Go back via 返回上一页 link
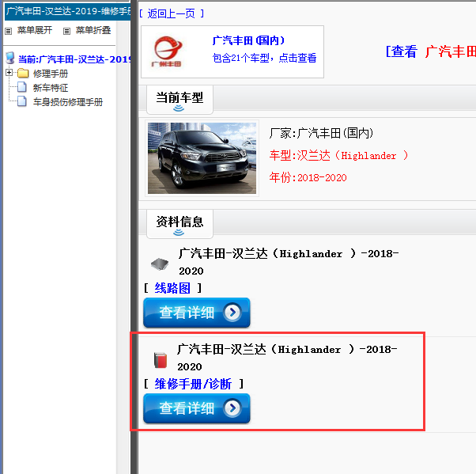This screenshot has height=474, width=476. (172, 13)
